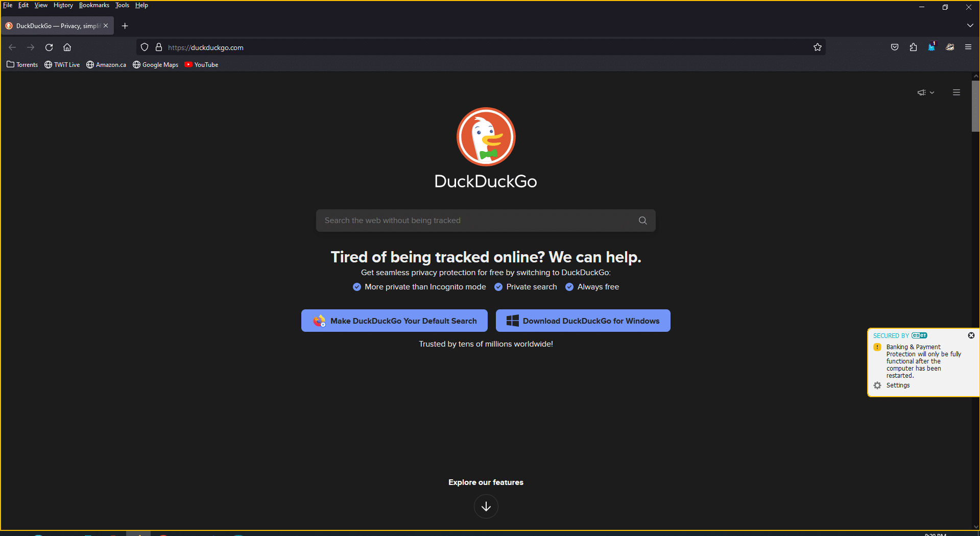Open the Help menu

(141, 5)
